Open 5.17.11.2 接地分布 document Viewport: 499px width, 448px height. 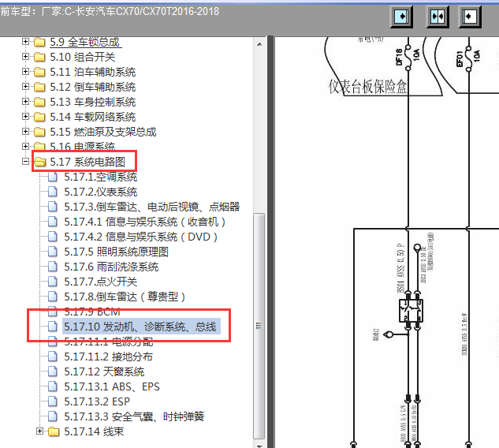(109, 357)
